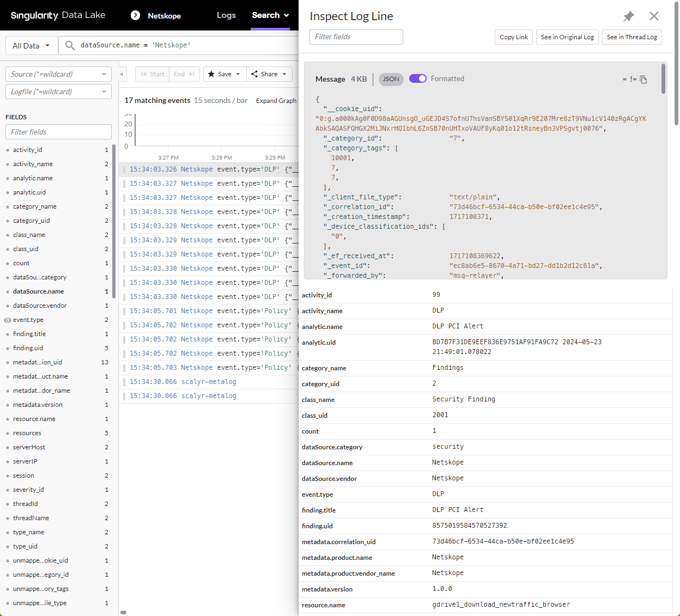Image resolution: width=680 pixels, height=616 pixels.
Task: Click the Filter fields input in inspector
Action: [356, 37]
